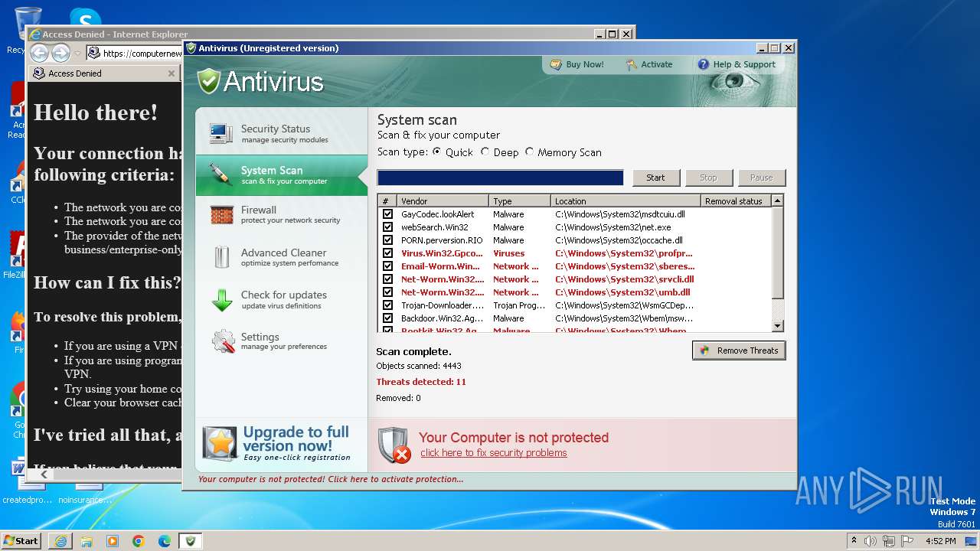The width and height of the screenshot is (980, 551).
Task: Uncheck webSearch.Win32 threat row
Action: pyautogui.click(x=387, y=227)
